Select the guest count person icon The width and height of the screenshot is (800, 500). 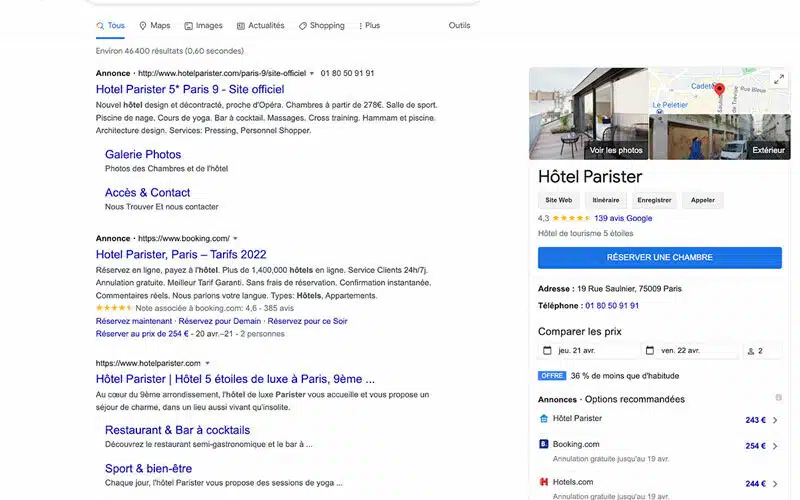click(751, 351)
